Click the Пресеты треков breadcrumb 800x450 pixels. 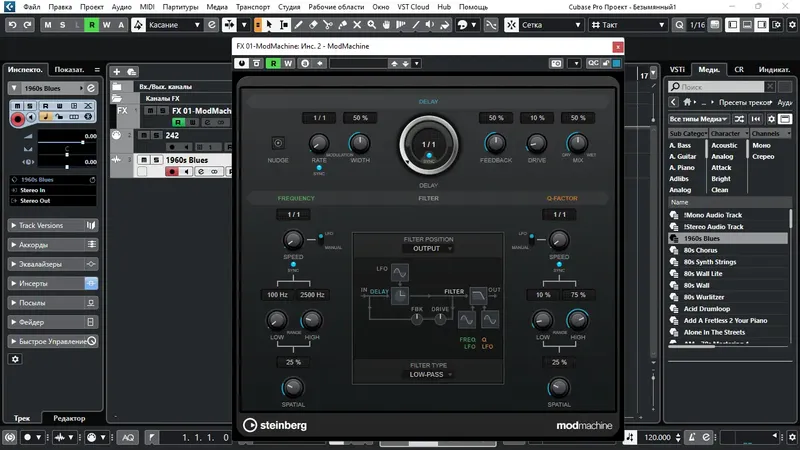pos(745,103)
